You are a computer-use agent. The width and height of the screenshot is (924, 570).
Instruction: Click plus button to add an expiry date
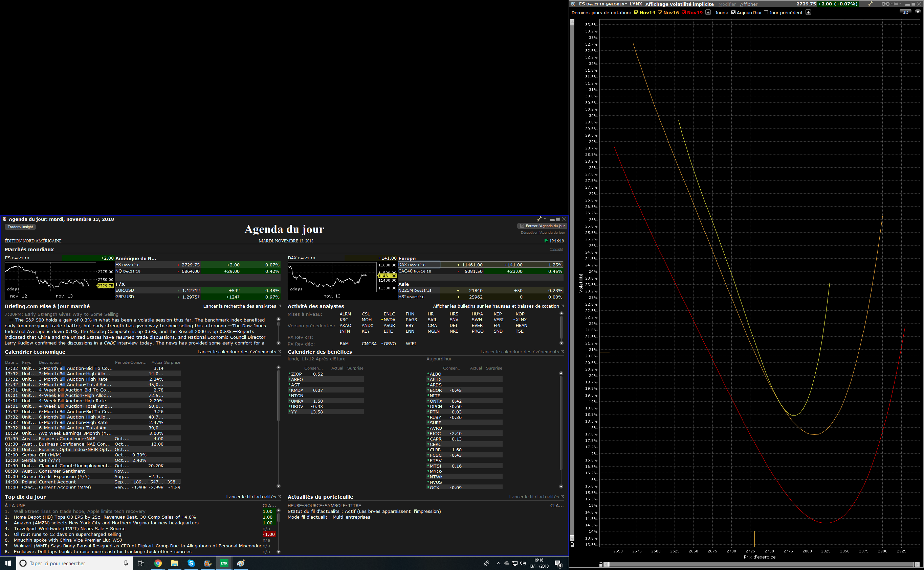point(708,13)
